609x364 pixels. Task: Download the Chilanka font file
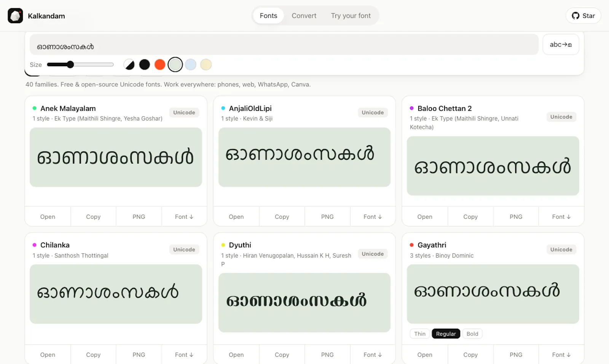pos(184,355)
